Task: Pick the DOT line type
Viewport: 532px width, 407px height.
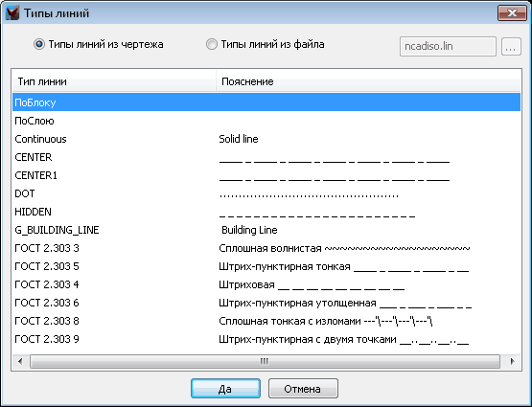Action: 266,193
